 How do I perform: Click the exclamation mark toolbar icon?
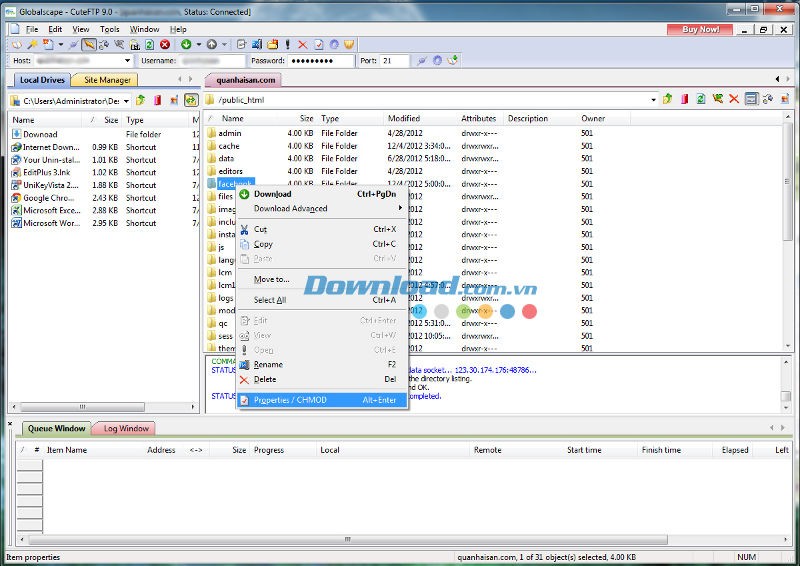point(288,45)
